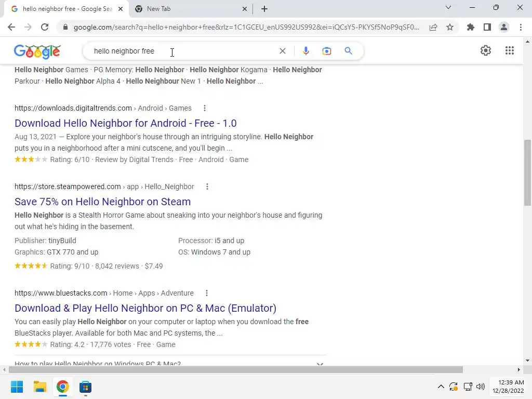Start search by voice microphone
The height and width of the screenshot is (399, 532).
[x=305, y=51]
